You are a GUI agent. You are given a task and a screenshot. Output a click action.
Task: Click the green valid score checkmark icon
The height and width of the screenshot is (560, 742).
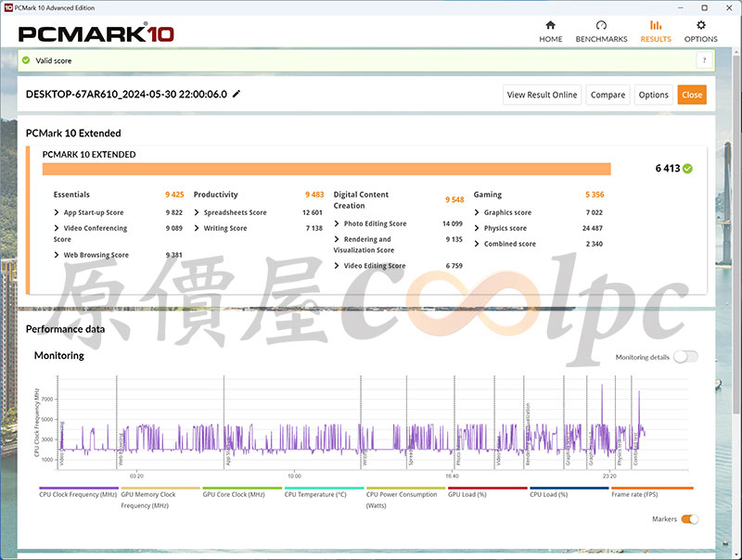point(26,60)
